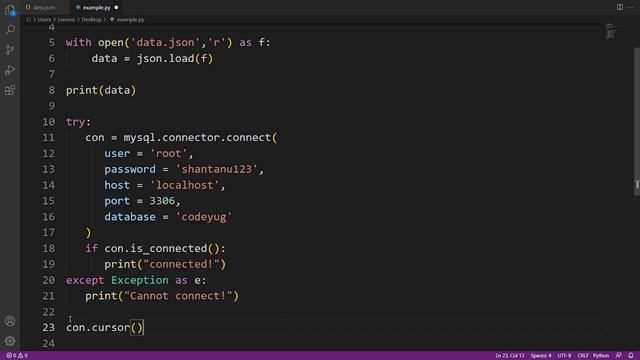Image resolution: width=640 pixels, height=360 pixels.
Task: Click the 'data.json' filename string
Action: tap(165, 42)
